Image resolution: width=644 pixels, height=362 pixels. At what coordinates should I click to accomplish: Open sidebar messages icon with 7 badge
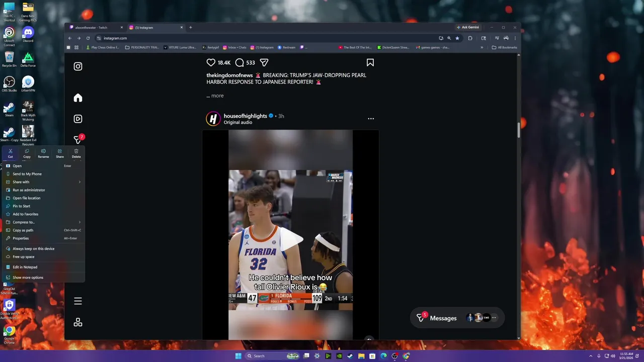(x=78, y=139)
